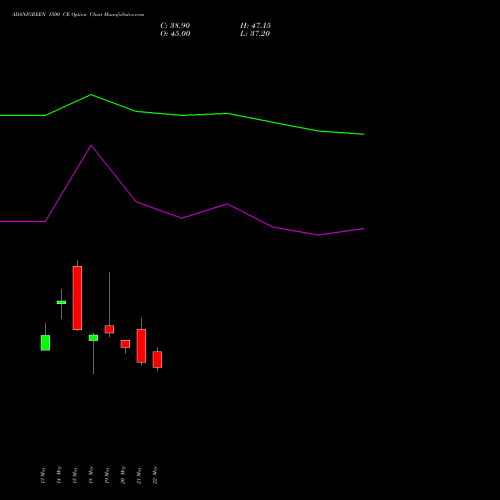The width and height of the screenshot is (500, 500).
Task: Select the 19 May date label
Action: click(107, 475)
